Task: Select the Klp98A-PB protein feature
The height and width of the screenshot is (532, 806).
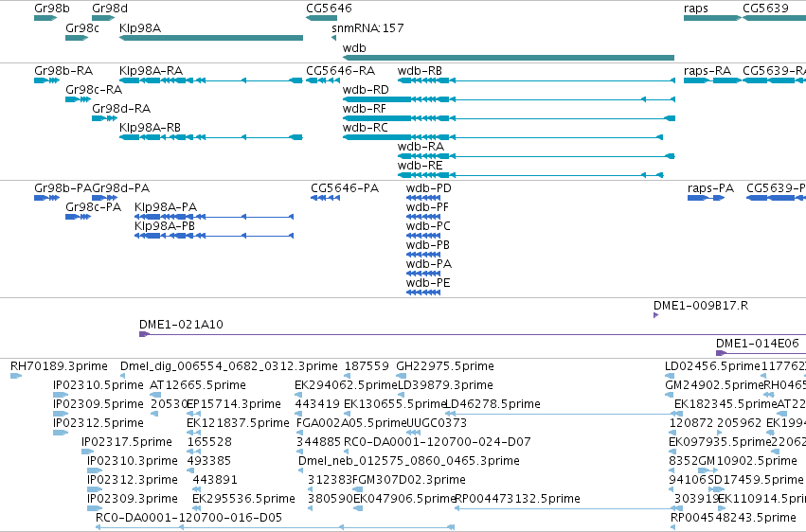Action: (x=214, y=236)
